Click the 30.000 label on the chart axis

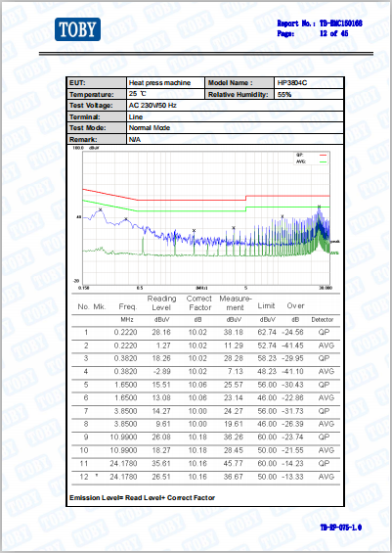[x=326, y=288]
